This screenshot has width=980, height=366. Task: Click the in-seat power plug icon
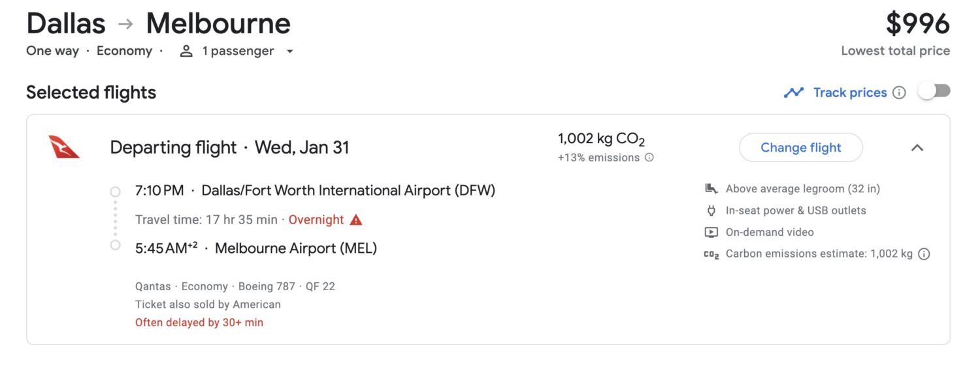pos(711,210)
